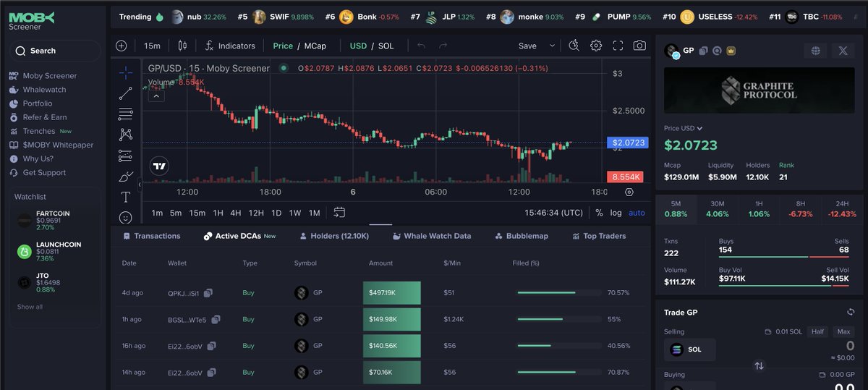Select the trend line drawing tool
Viewport: 868px width, 390px height.
[x=125, y=93]
